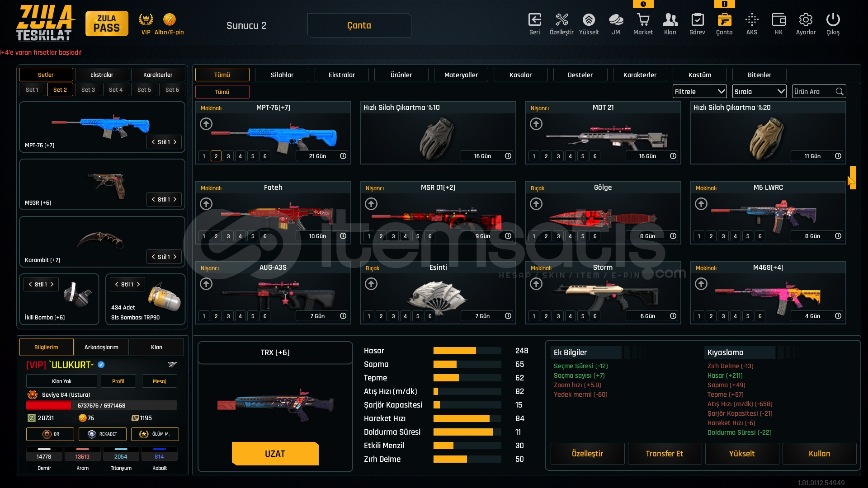The width and height of the screenshot is (868, 488).
Task: Select Set 4 loadout toggle
Action: (116, 89)
